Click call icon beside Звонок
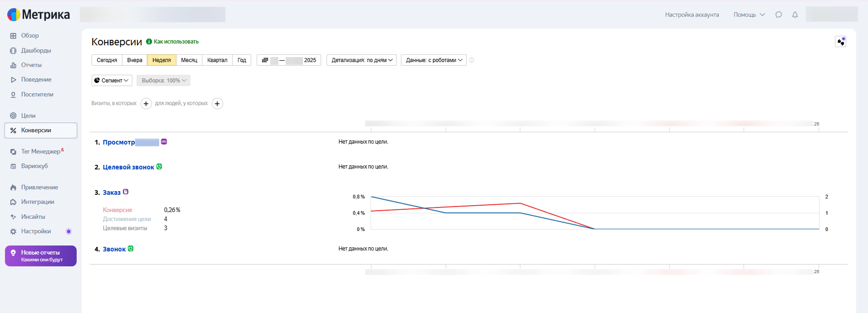This screenshot has height=313, width=868. click(131, 248)
